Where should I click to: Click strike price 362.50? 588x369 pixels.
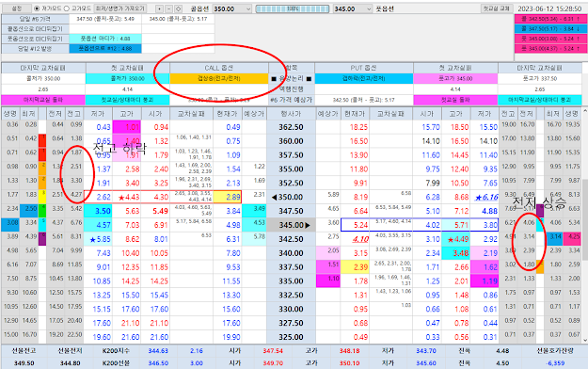(x=291, y=127)
